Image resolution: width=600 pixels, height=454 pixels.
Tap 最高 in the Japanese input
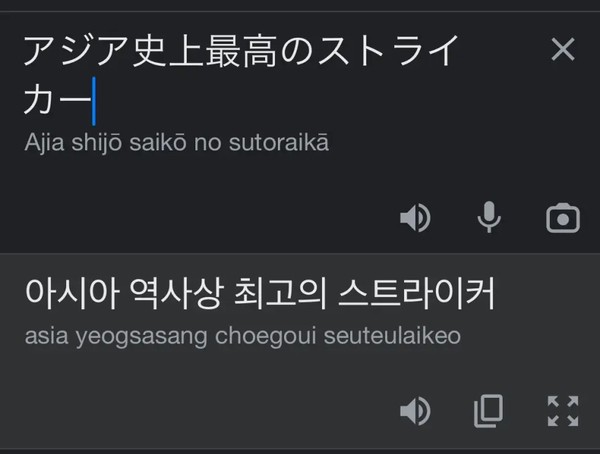click(228, 51)
